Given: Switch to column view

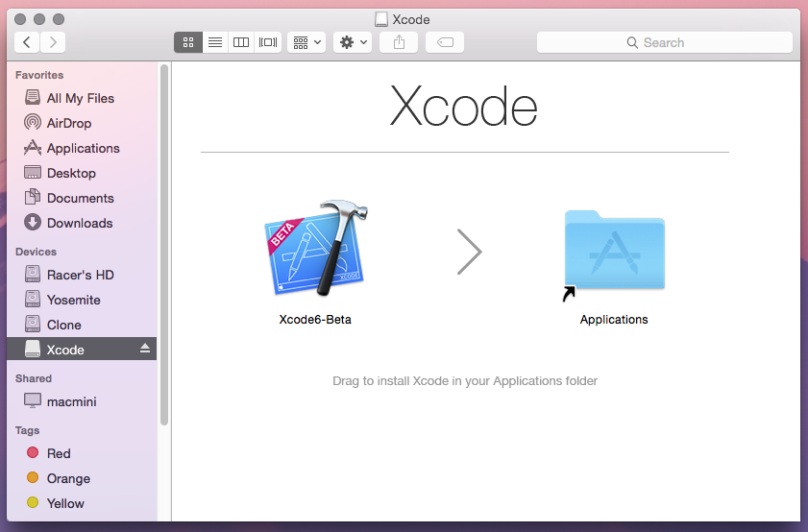Looking at the screenshot, I should click(x=241, y=42).
